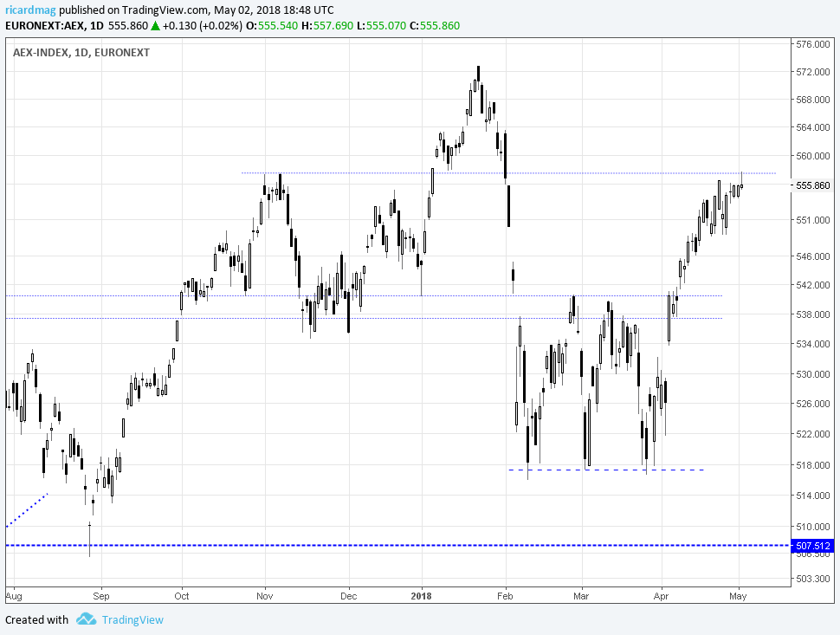This screenshot has width=840, height=635.
Task: Click the May 02, 2018 18:48 UTC timestamp
Action: point(274,10)
